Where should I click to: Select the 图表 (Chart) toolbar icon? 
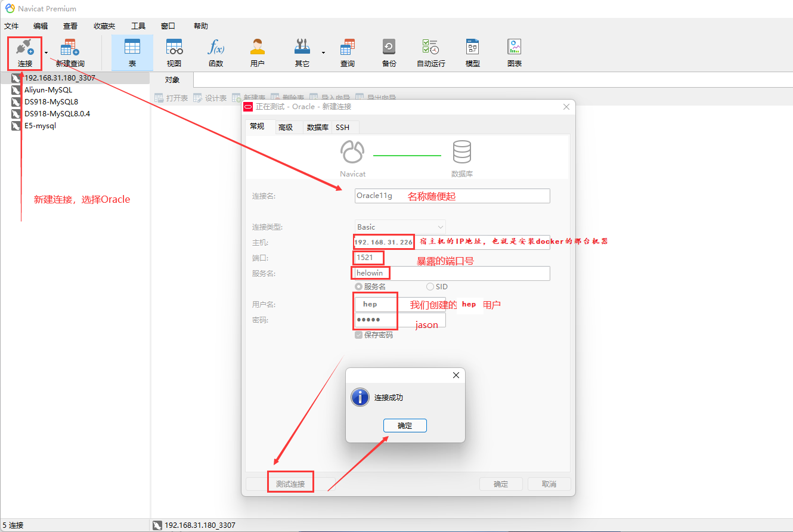point(514,52)
